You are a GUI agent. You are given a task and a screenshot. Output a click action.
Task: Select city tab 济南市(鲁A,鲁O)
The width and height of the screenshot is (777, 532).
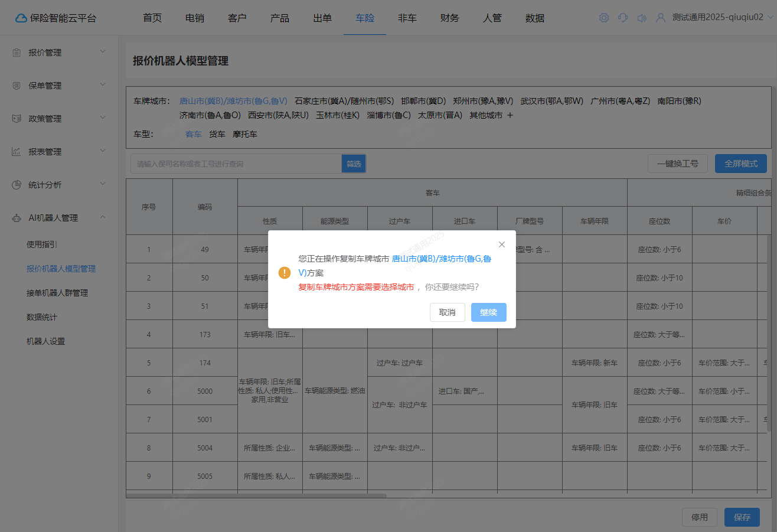point(210,115)
